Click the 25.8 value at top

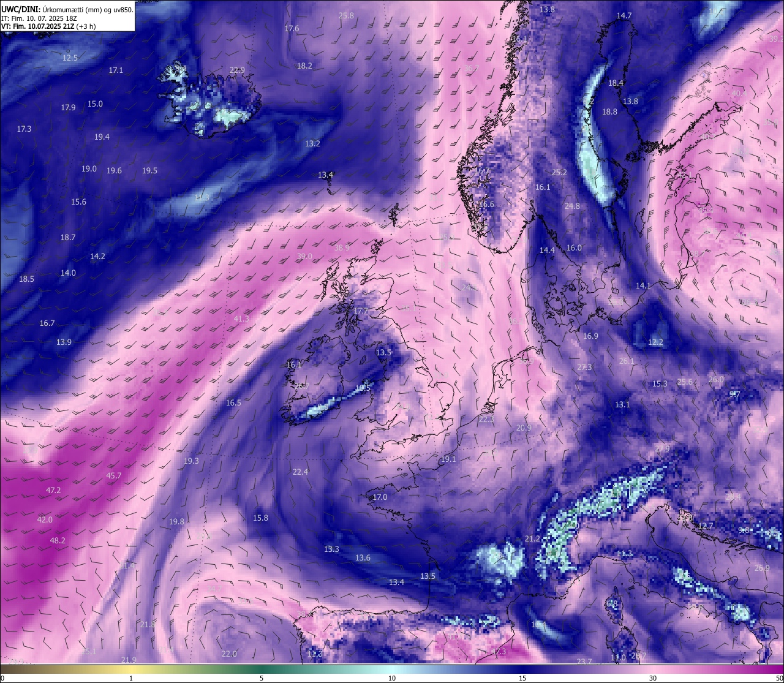346,15
